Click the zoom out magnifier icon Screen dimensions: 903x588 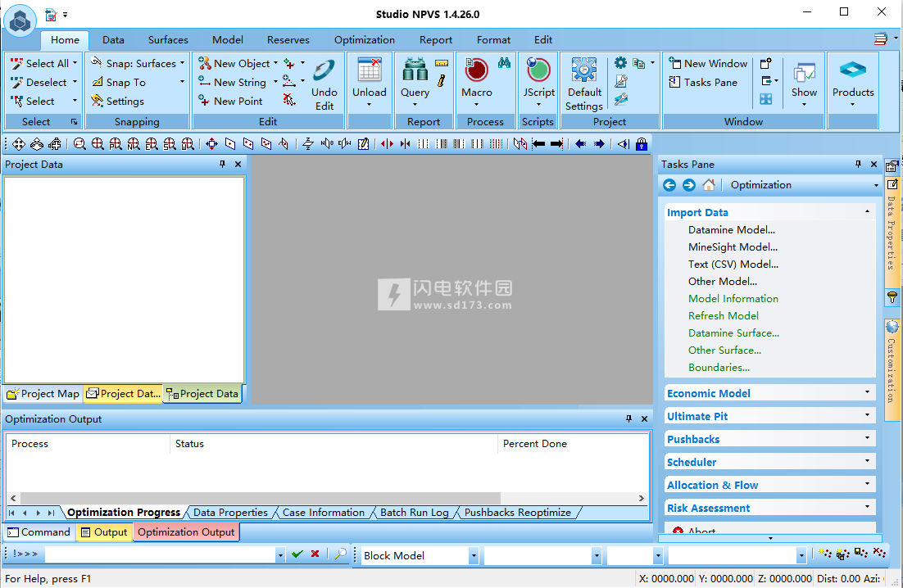click(x=79, y=144)
